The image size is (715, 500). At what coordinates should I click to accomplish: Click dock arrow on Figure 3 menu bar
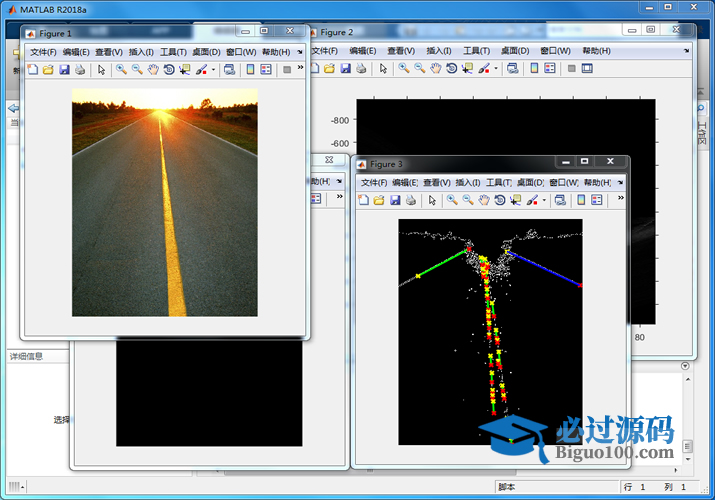(x=621, y=182)
